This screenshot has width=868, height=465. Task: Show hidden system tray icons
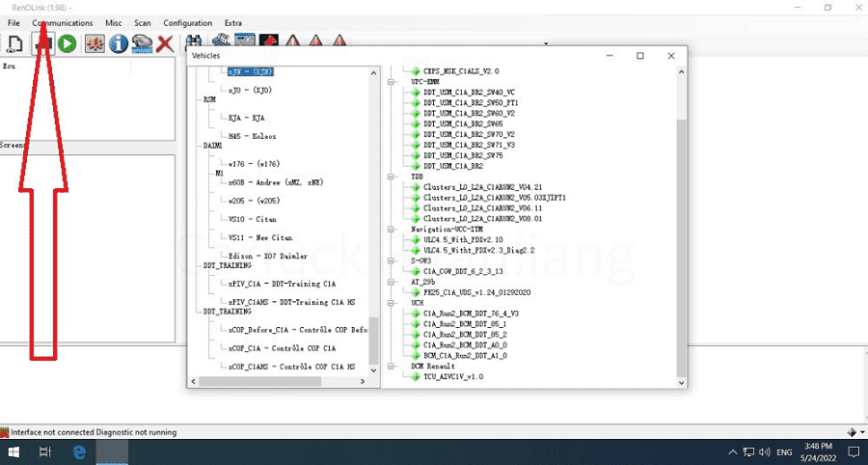732,452
